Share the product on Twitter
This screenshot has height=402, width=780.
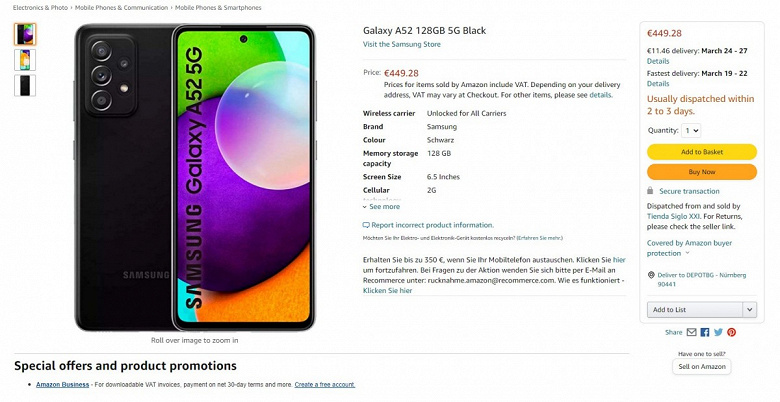[x=718, y=332]
